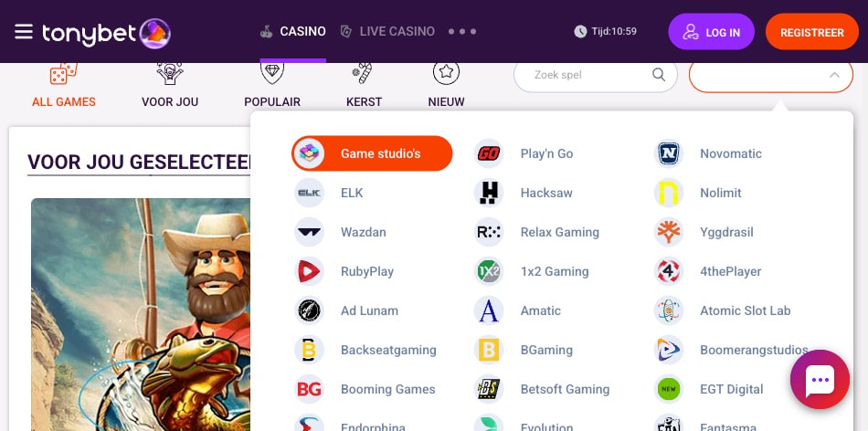This screenshot has width=868, height=431.
Task: Open the fisherman game thumbnail
Action: [141, 314]
